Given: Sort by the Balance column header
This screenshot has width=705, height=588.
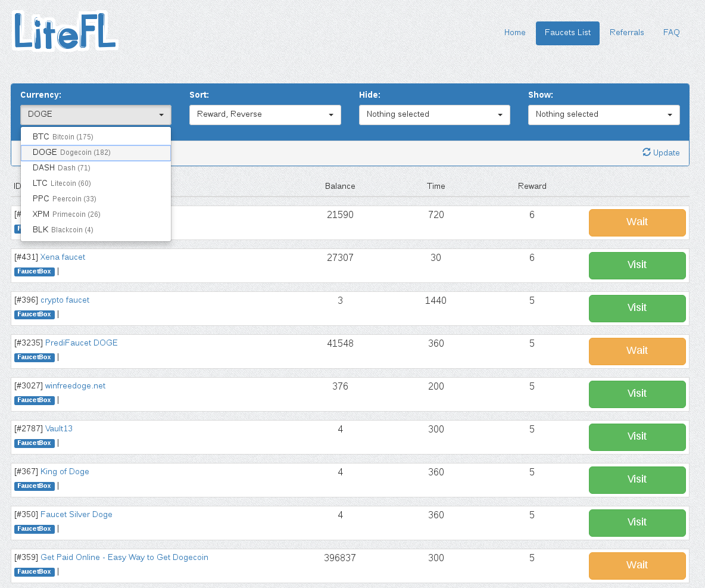Looking at the screenshot, I should 340,186.
